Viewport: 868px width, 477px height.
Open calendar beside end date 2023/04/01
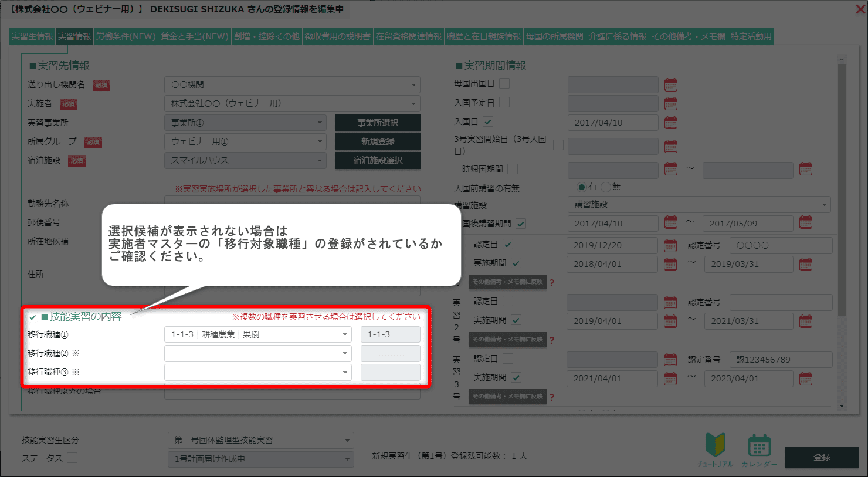pyautogui.click(x=806, y=378)
